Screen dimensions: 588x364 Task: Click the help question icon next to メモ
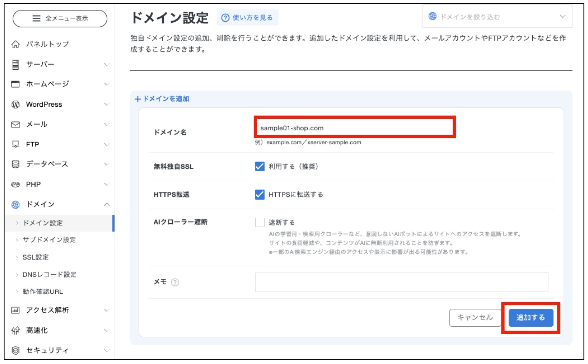[x=175, y=282]
